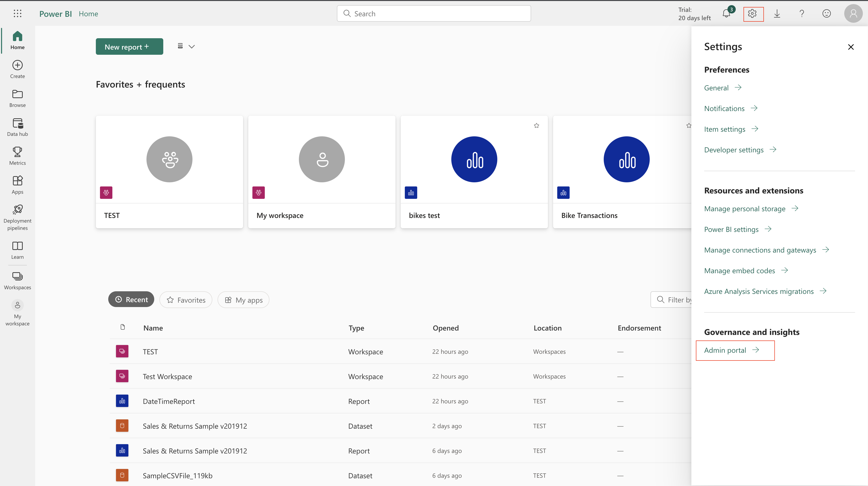Switch to the My apps tab
This screenshot has height=486, width=868.
[x=243, y=300]
